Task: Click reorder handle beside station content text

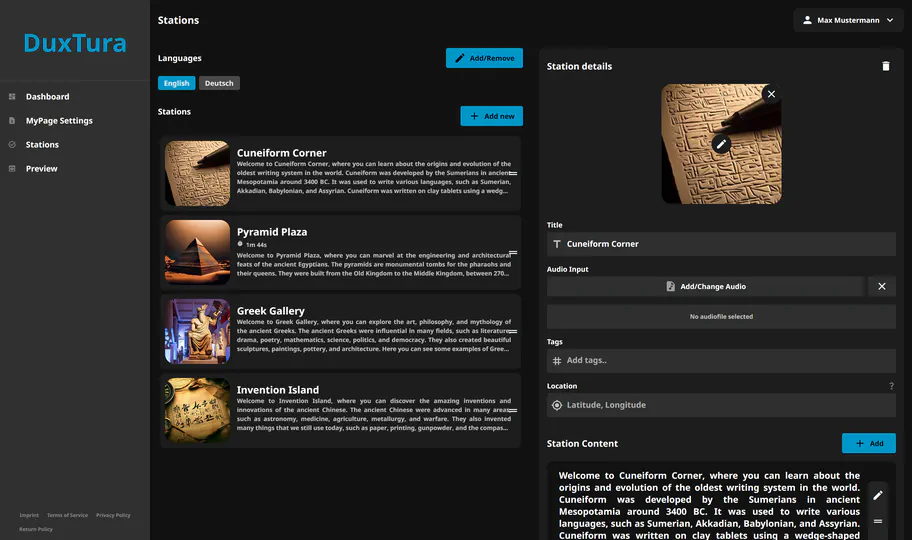Action: coord(878,521)
